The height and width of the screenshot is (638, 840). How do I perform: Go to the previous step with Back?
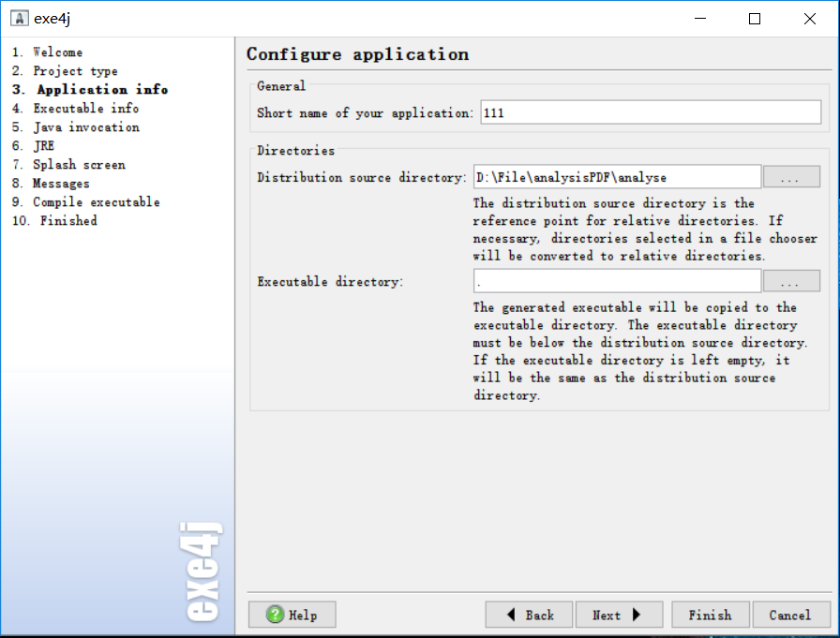[x=529, y=615]
